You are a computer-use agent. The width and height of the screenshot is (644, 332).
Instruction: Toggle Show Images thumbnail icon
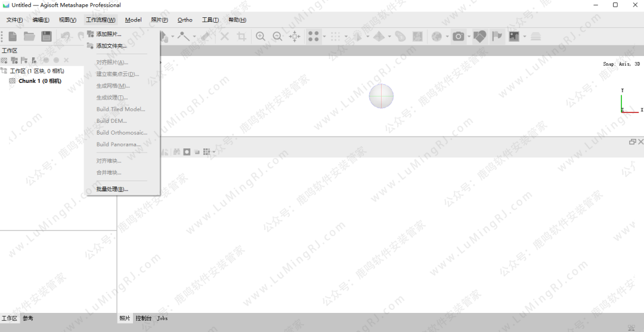point(514,36)
